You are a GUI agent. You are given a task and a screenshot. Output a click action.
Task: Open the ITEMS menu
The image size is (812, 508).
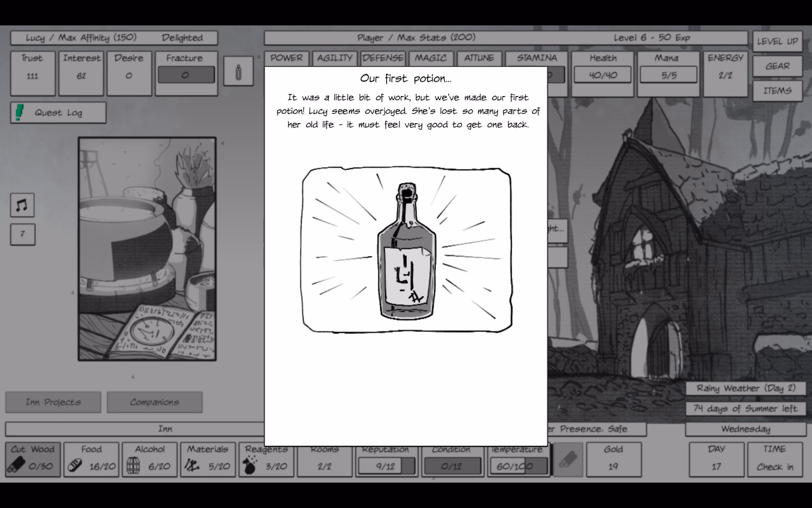777,91
